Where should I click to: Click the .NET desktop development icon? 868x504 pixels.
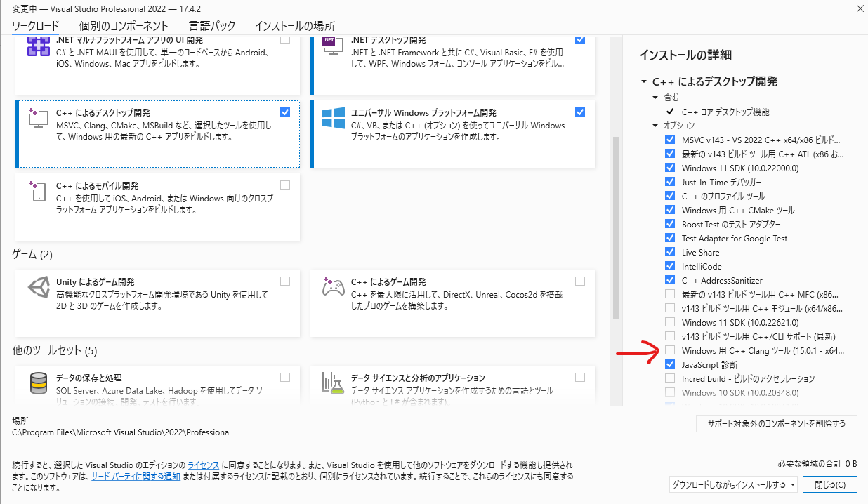click(x=334, y=48)
